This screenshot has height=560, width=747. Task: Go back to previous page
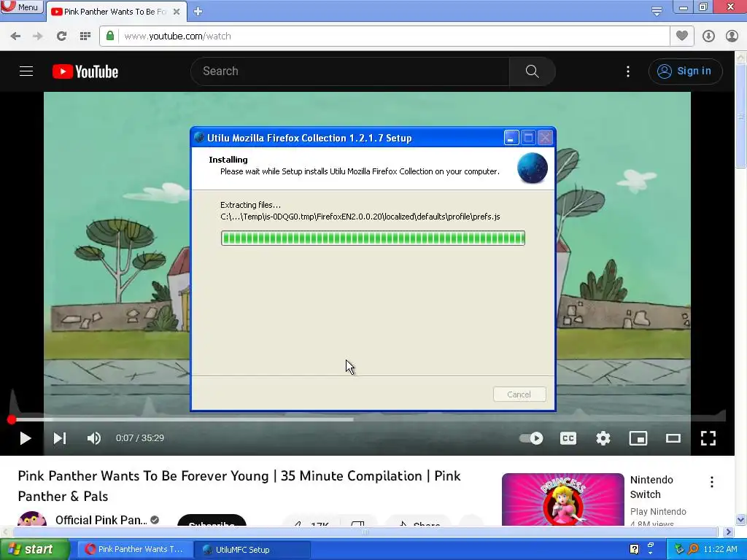pyautogui.click(x=16, y=36)
